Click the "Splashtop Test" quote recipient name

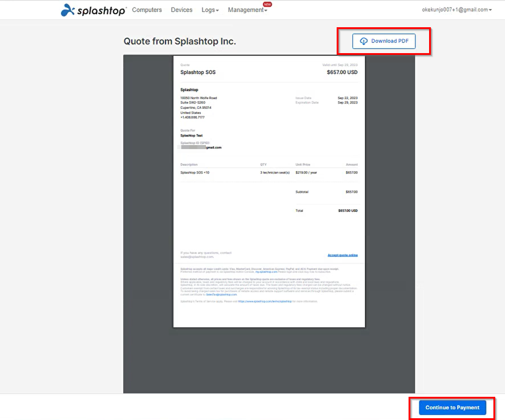191,136
